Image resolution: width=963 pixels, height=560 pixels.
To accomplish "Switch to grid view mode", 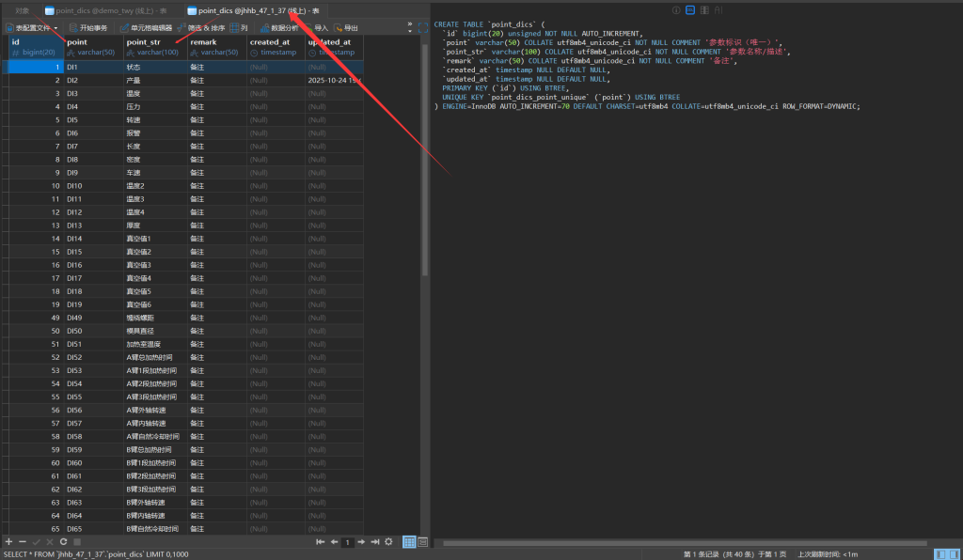I will tap(409, 542).
